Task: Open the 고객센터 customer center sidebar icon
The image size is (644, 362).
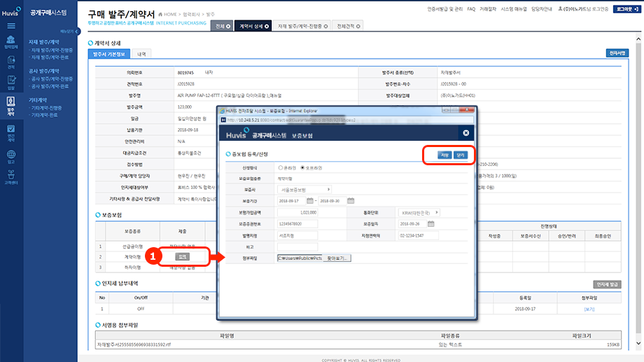Action: pyautogui.click(x=11, y=177)
